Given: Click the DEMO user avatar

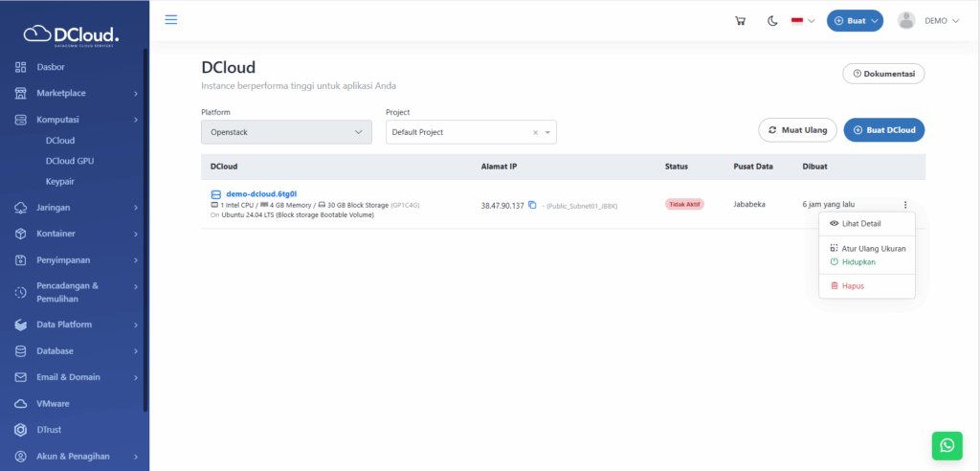Looking at the screenshot, I should click(x=906, y=21).
